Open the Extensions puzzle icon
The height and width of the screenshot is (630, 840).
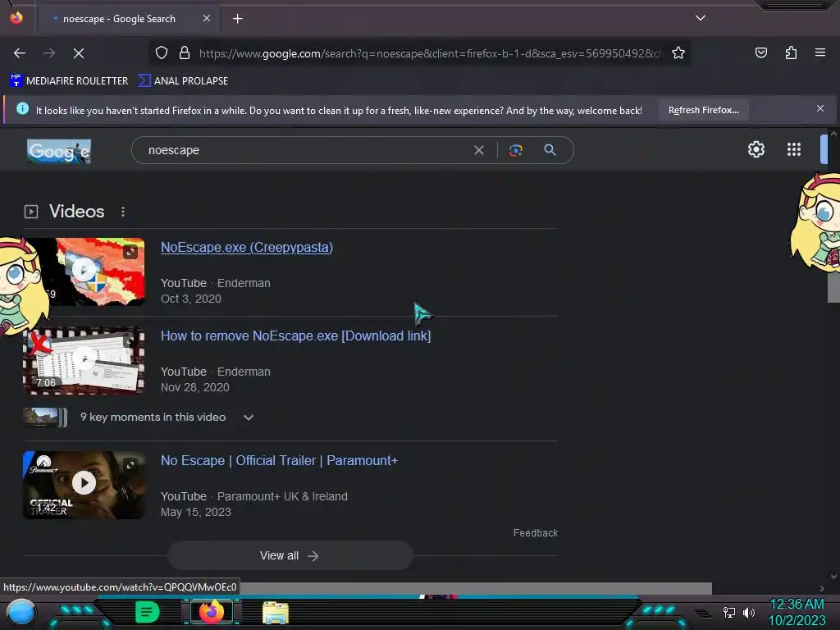pos(791,52)
